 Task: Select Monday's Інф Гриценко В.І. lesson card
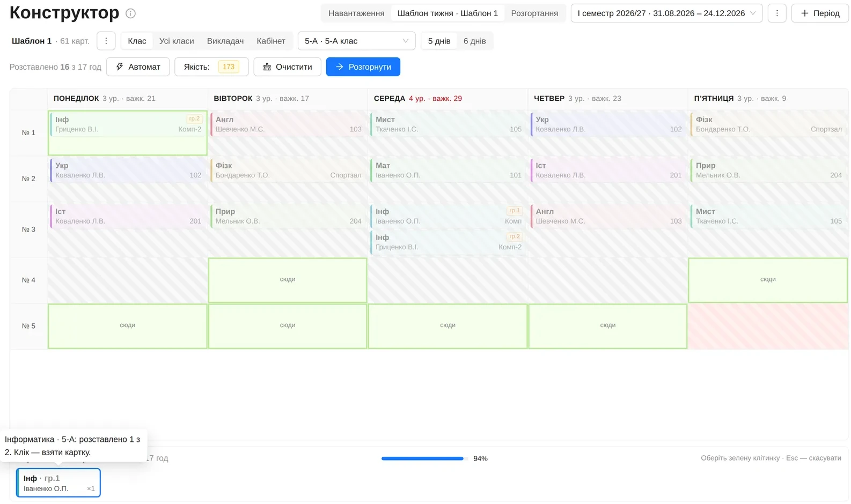point(128,124)
